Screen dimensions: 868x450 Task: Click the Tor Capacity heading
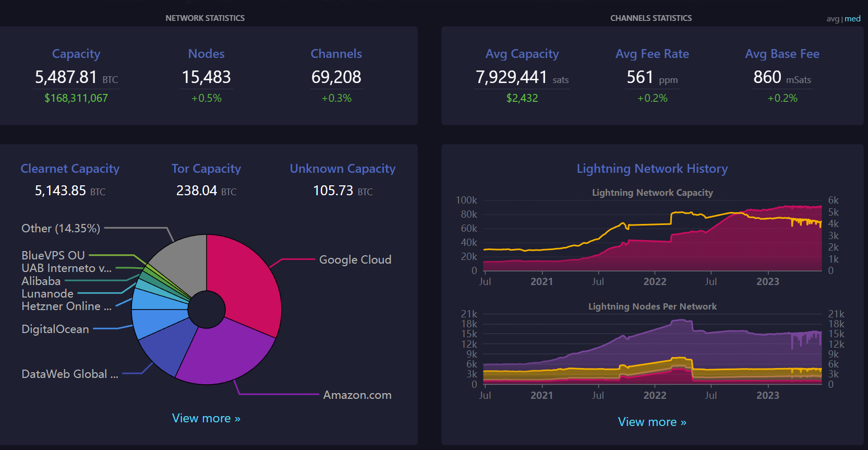206,169
